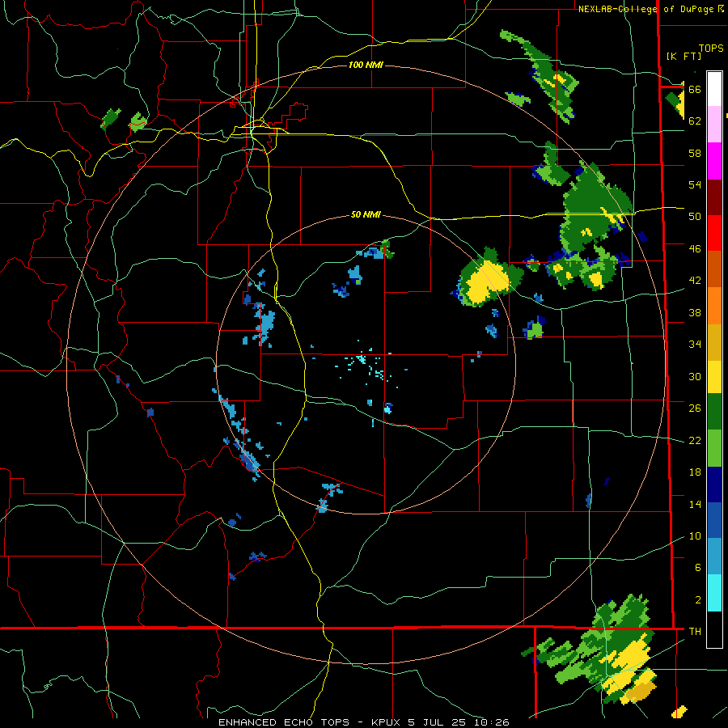Image resolution: width=728 pixels, height=728 pixels.
Task: Click the 'TOPS' legend title
Action: tap(711, 48)
